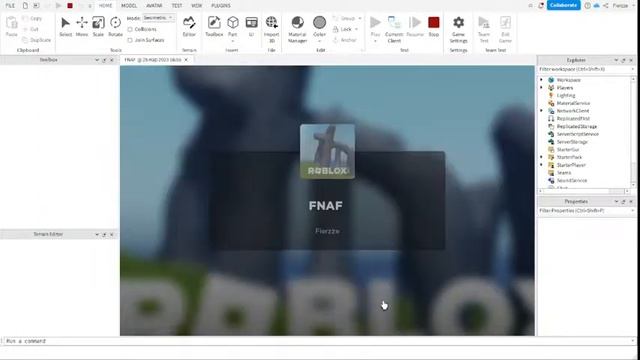Expand the StarterPack node
This screenshot has width=640, height=360.
pyautogui.click(x=542, y=157)
